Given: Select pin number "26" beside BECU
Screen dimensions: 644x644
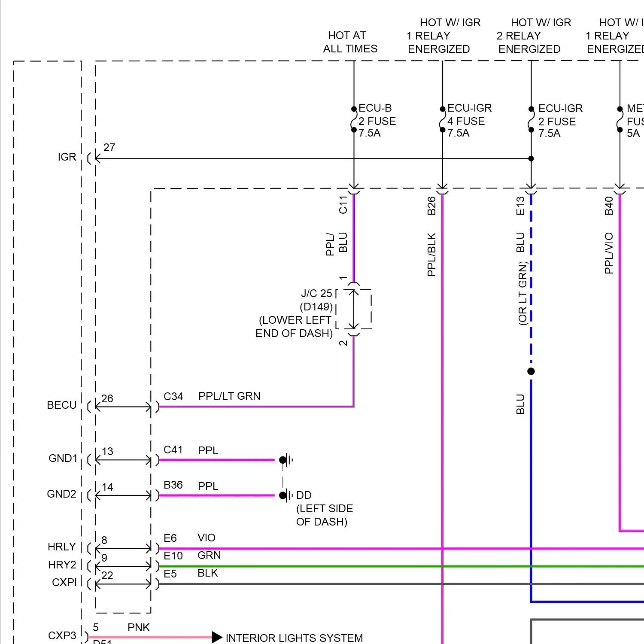Looking at the screenshot, I should [107, 399].
